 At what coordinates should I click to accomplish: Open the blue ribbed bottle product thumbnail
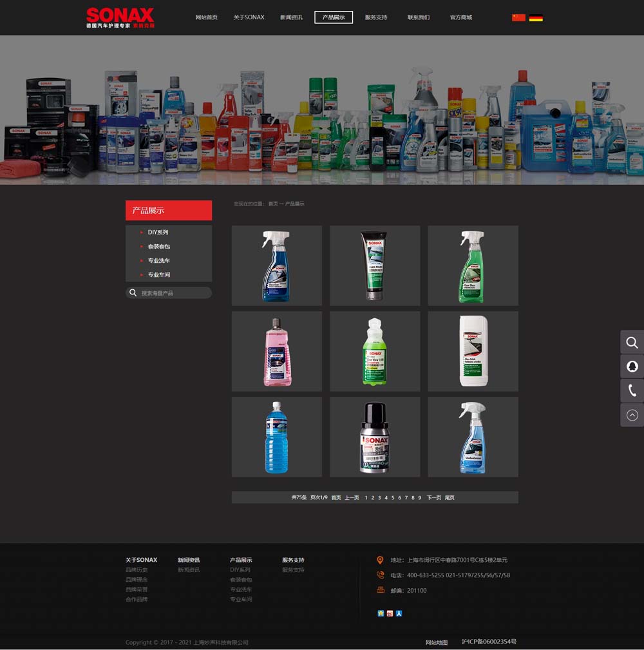pos(277,437)
